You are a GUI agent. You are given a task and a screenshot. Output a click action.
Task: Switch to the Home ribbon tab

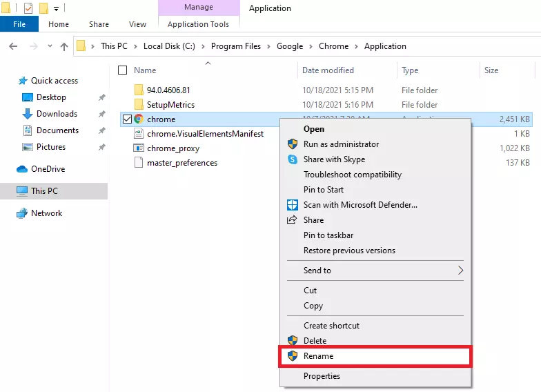click(x=59, y=24)
